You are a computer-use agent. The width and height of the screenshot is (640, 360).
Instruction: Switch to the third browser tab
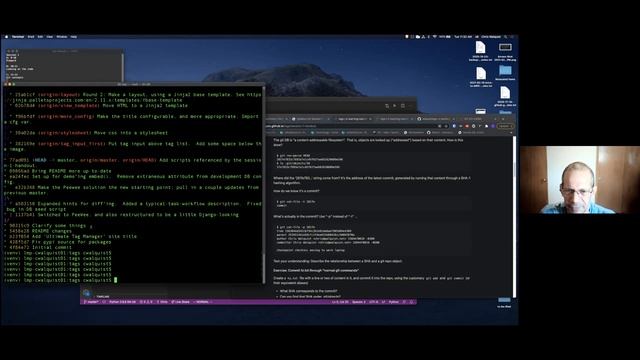(x=353, y=119)
